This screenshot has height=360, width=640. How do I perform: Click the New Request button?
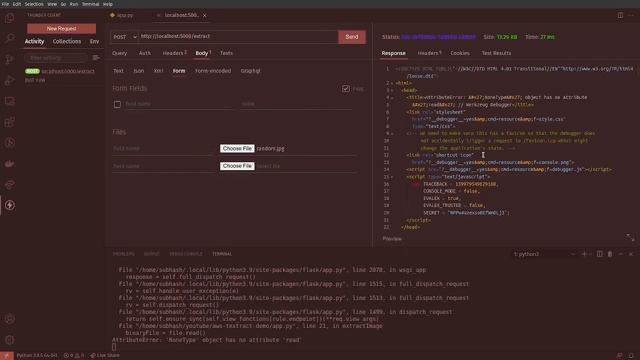(61, 29)
